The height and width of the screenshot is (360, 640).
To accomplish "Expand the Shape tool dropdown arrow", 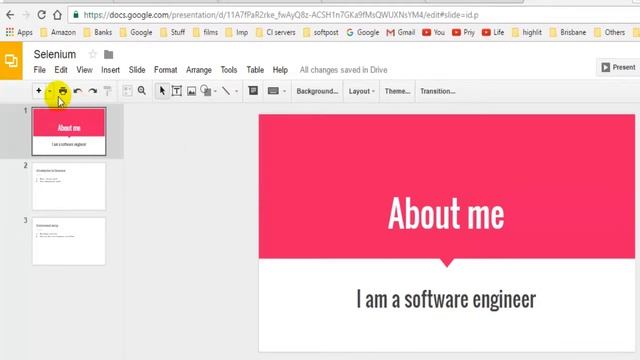I will click(216, 91).
